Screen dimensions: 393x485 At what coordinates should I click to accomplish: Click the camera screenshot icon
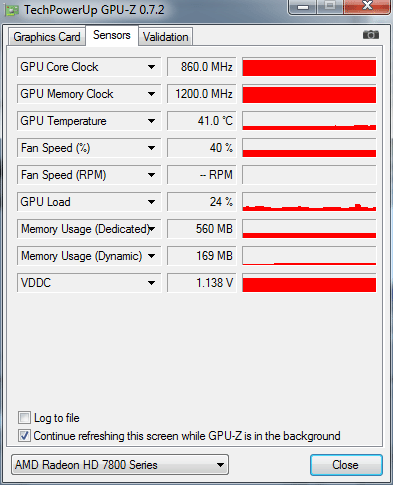pos(371,35)
